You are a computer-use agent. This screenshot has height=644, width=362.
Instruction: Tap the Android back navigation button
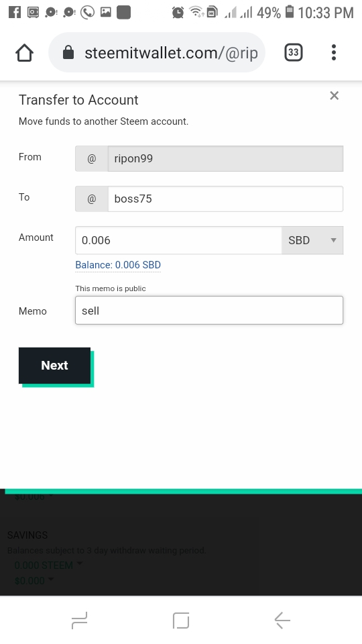click(x=282, y=620)
